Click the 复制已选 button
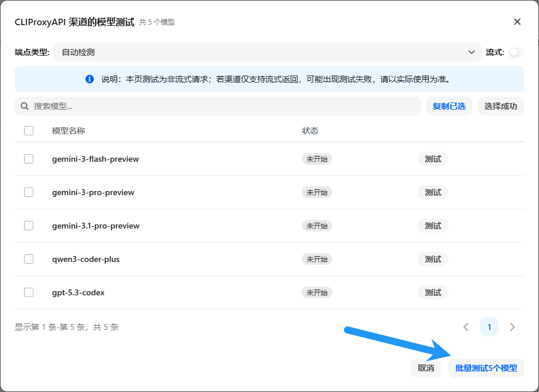The height and width of the screenshot is (392, 539). [x=449, y=106]
